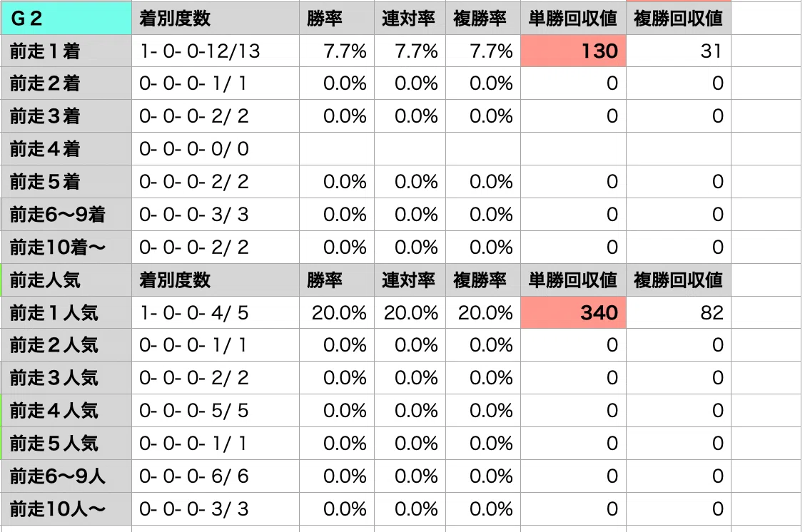Select the 前走4着 row header

pos(66,149)
